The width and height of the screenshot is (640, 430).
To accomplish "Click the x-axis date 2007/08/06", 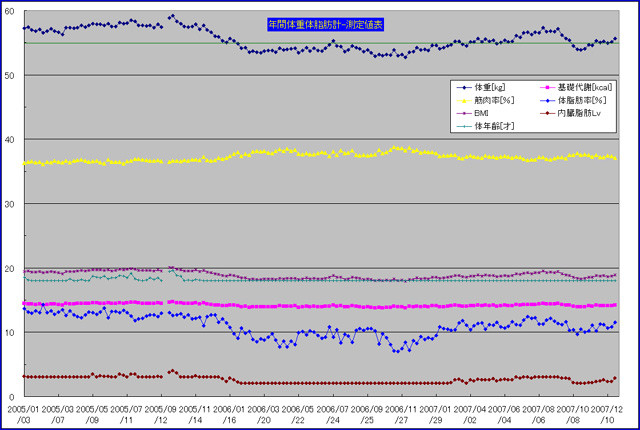I will click(x=538, y=414).
